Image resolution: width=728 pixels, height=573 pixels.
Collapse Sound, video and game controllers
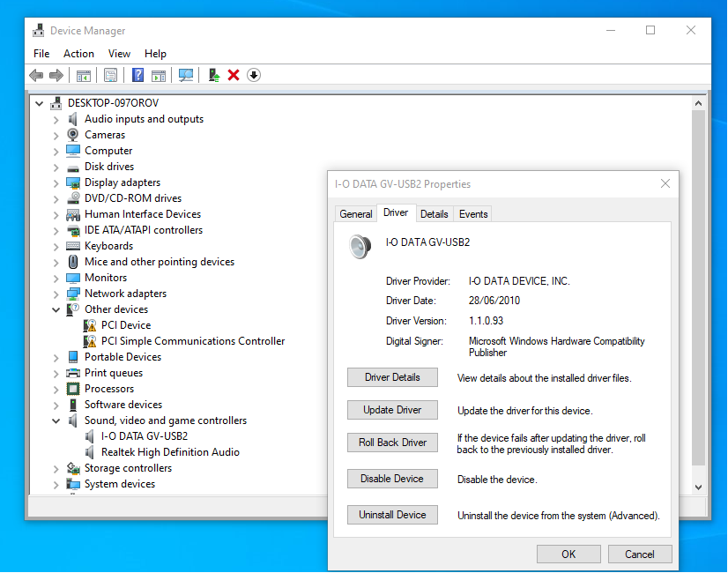[56, 420]
